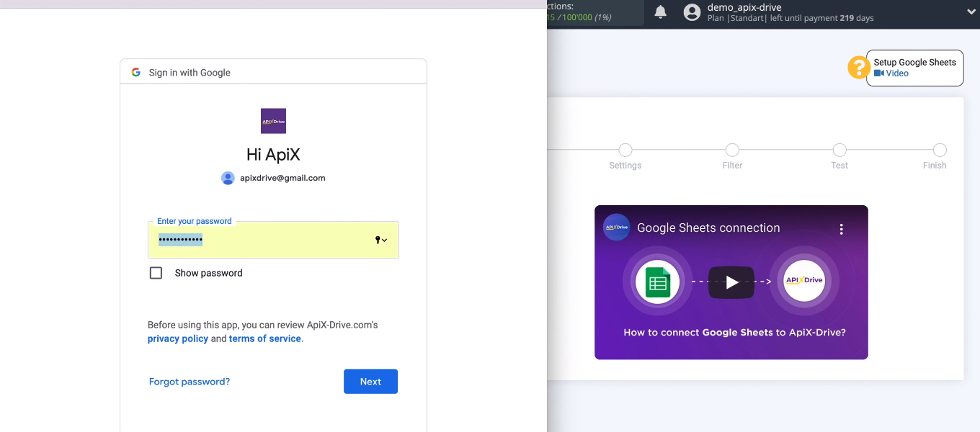The image size is (980, 432).
Task: Open the video's three-dot options menu
Action: point(841,229)
